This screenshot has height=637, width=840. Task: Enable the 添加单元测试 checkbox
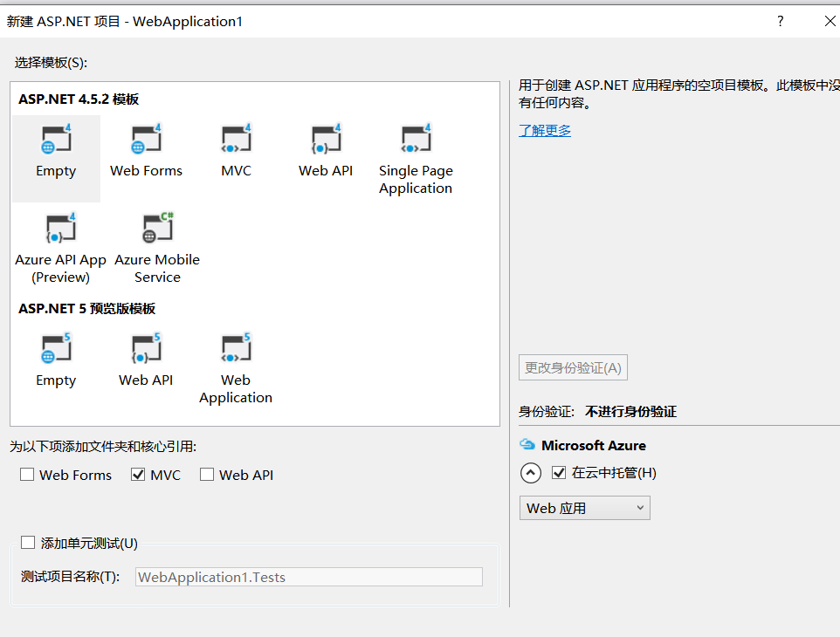(28, 543)
